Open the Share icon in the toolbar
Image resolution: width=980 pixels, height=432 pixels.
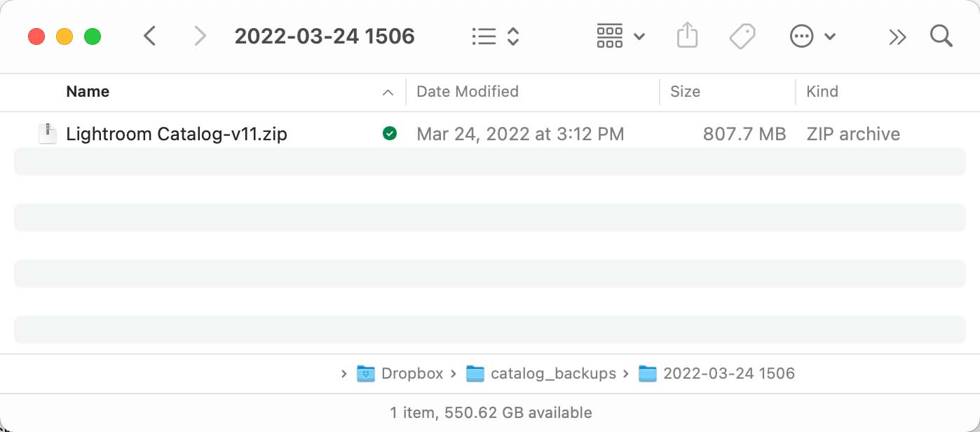[687, 36]
